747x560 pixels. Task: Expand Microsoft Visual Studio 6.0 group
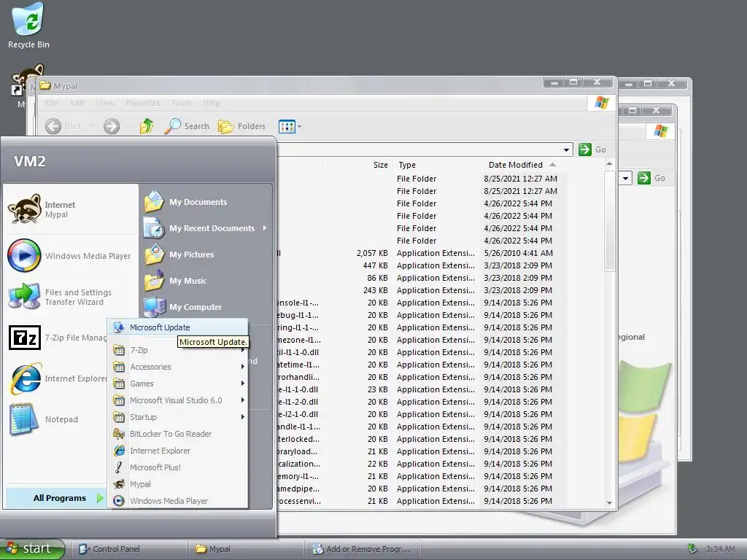(178, 400)
